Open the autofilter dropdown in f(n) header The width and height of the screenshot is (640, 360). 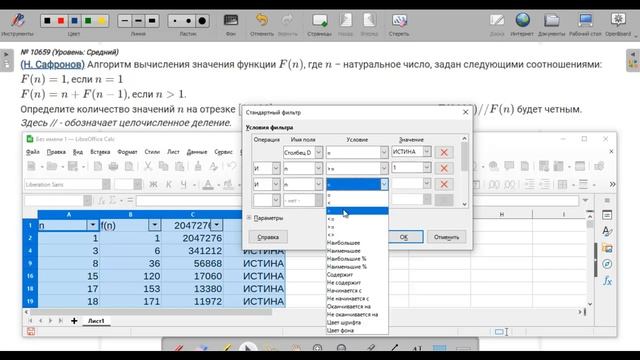pos(155,225)
